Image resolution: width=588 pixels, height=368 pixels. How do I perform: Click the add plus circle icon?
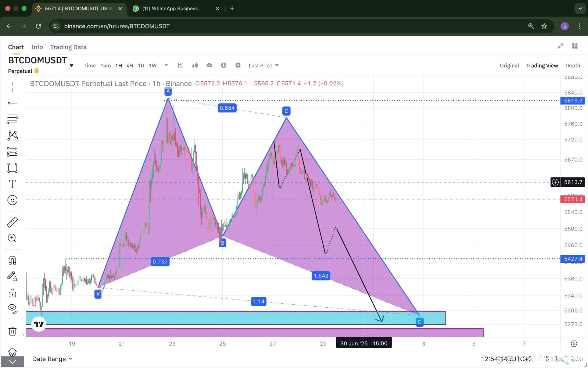pyautogui.click(x=223, y=65)
